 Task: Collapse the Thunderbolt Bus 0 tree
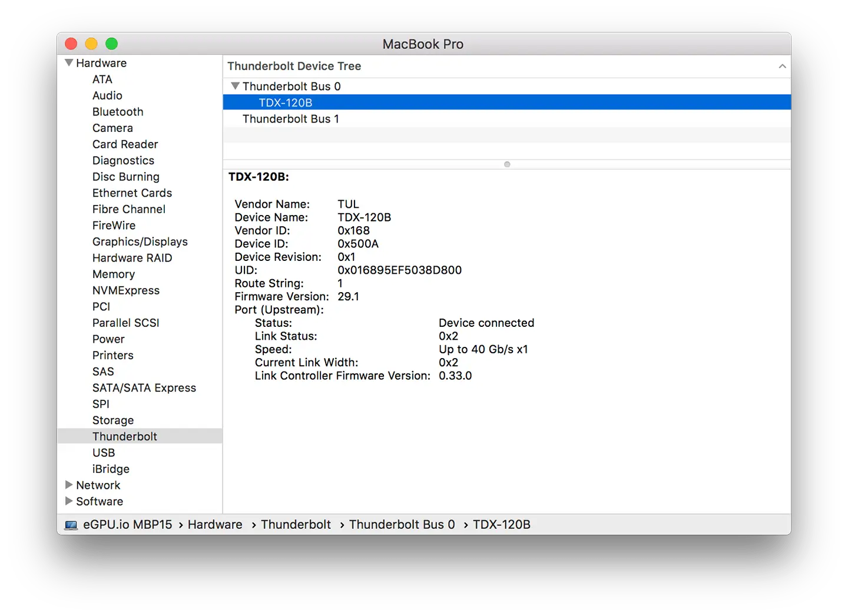tap(235, 86)
